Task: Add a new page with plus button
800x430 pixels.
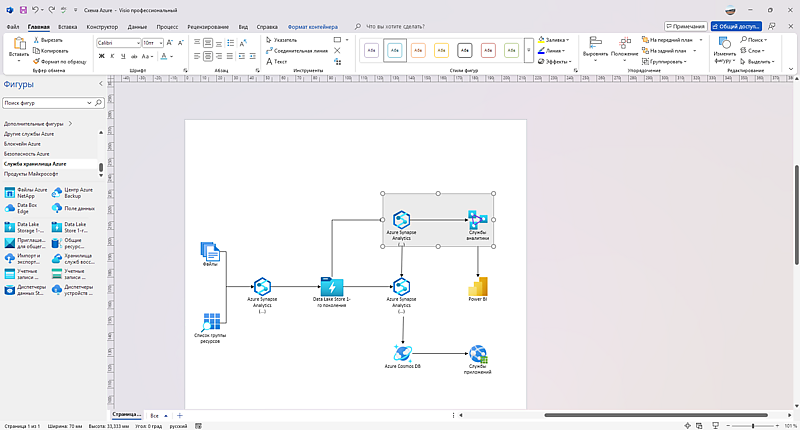Action: coord(180,416)
